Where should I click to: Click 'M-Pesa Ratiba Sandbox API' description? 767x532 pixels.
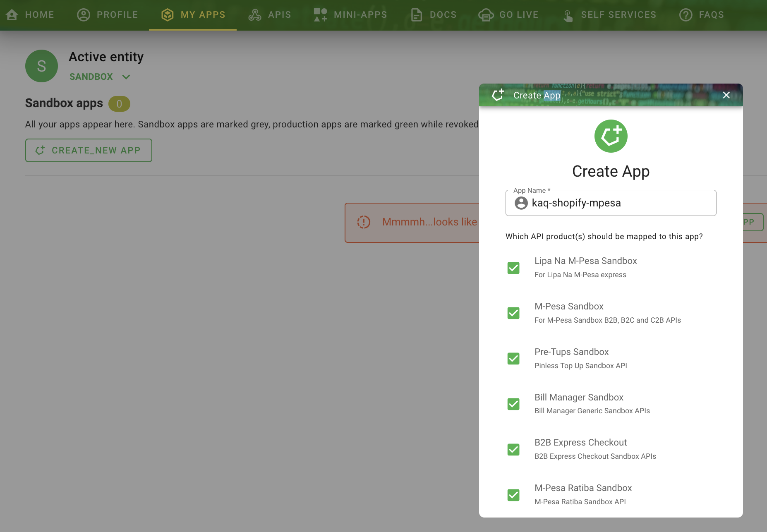click(580, 502)
